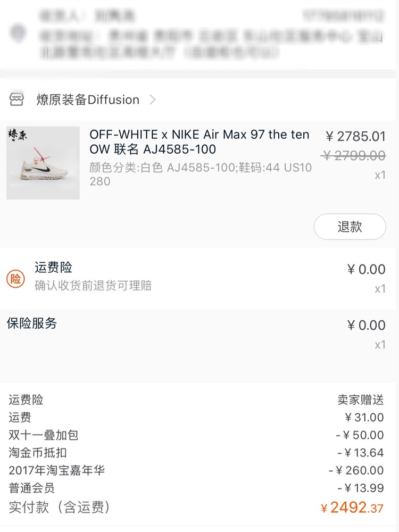
Task: Open 运费险 shipping insurance details
Action: 53,268
